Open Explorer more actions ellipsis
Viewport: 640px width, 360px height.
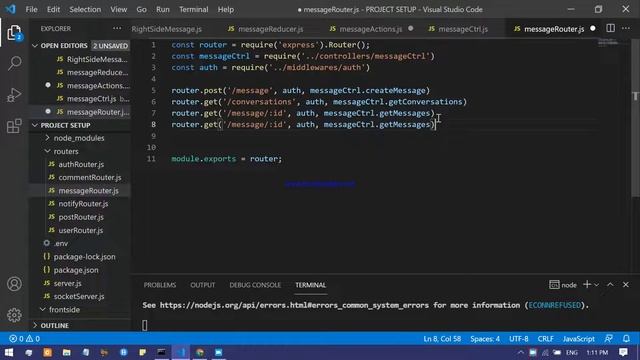click(x=117, y=29)
